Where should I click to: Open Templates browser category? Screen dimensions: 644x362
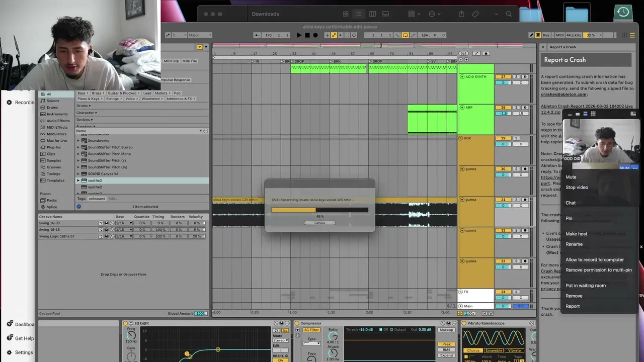coord(55,180)
